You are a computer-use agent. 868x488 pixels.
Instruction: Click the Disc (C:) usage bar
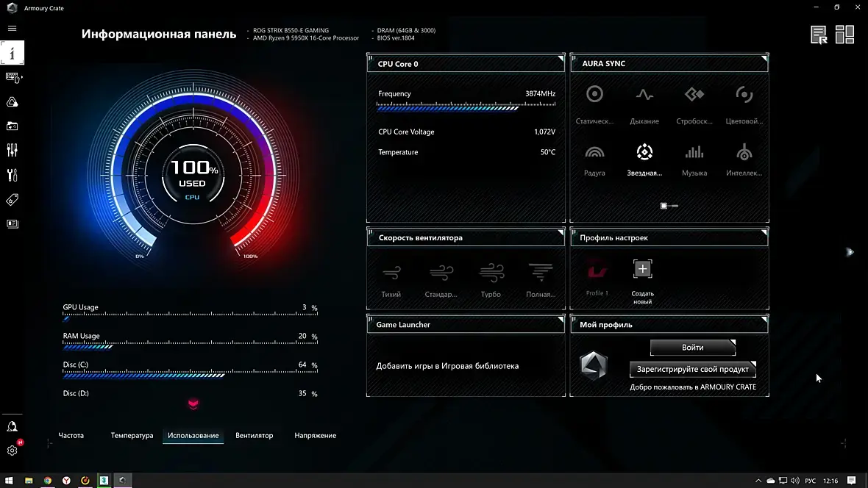190,374
